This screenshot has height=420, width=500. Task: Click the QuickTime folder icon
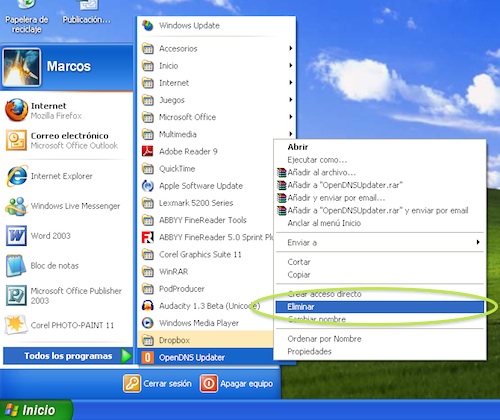click(148, 169)
